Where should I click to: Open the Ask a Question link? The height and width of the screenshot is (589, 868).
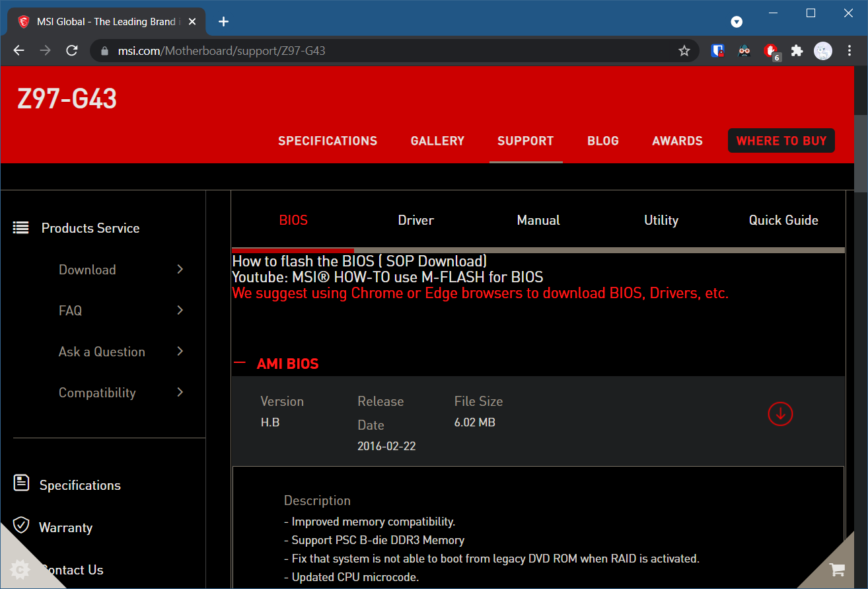click(x=102, y=352)
